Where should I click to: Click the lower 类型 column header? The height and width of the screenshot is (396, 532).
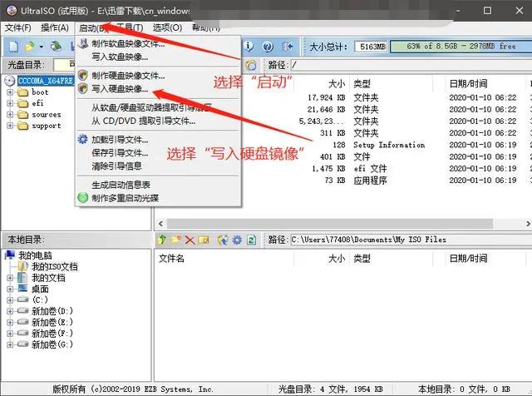362,259
